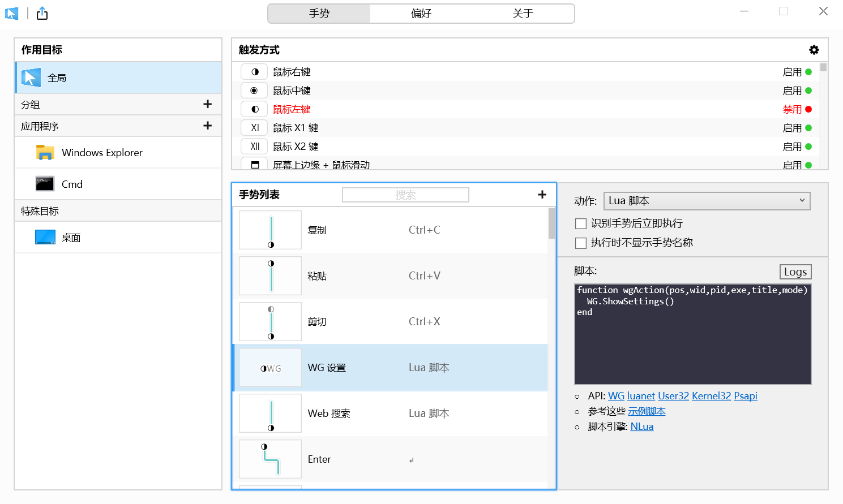Click the 粘贴 Ctrl+V action text
Image resolution: width=843 pixels, height=504 pixels.
pos(424,276)
